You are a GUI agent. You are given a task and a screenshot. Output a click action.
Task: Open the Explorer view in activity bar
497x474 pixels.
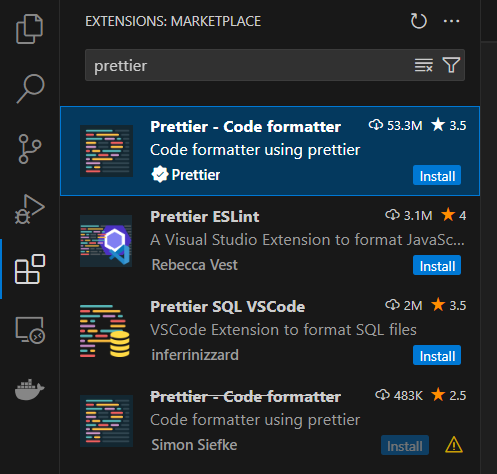click(29, 29)
